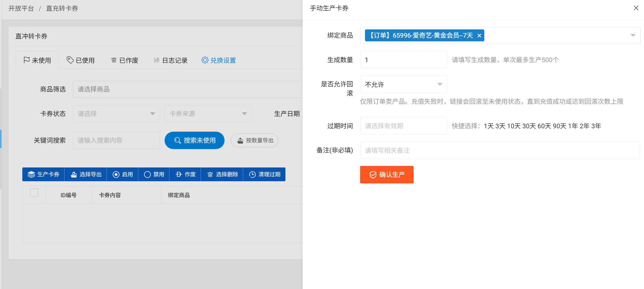Close the 手动生产卡券 panel

[x=636, y=8]
